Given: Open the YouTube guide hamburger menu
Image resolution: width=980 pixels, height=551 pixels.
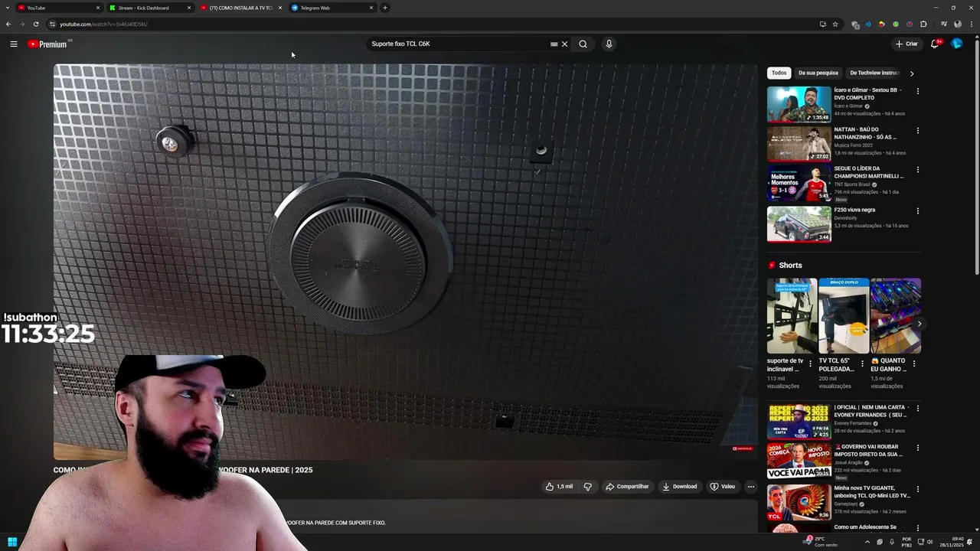Looking at the screenshot, I should click(x=13, y=44).
